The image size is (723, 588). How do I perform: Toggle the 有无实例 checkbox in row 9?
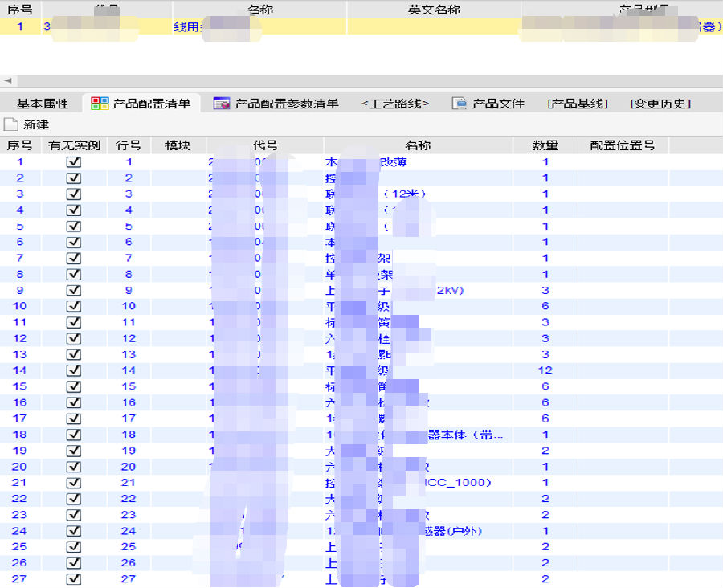pyautogui.click(x=74, y=290)
